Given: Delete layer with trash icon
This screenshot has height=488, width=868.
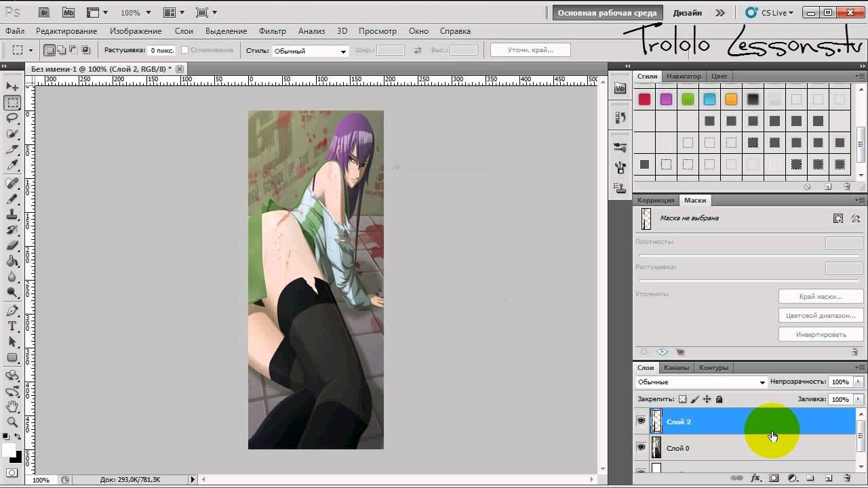Looking at the screenshot, I should pos(847,479).
